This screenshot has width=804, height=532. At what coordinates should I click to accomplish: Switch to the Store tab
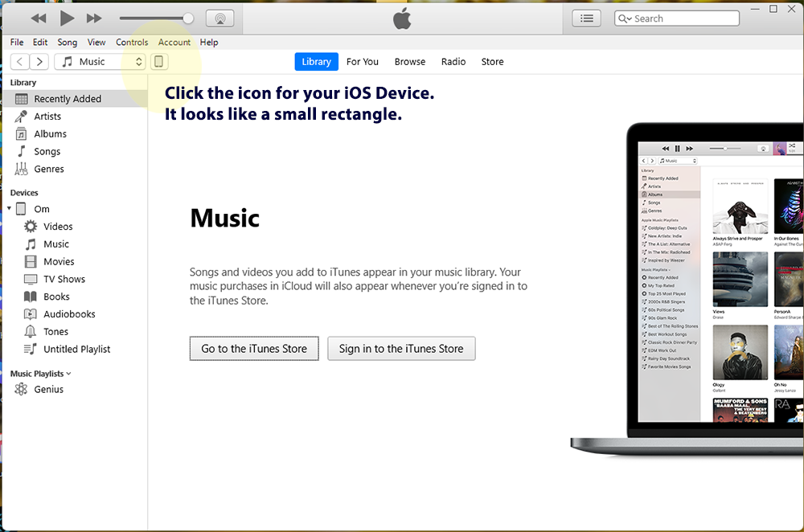[x=492, y=62]
